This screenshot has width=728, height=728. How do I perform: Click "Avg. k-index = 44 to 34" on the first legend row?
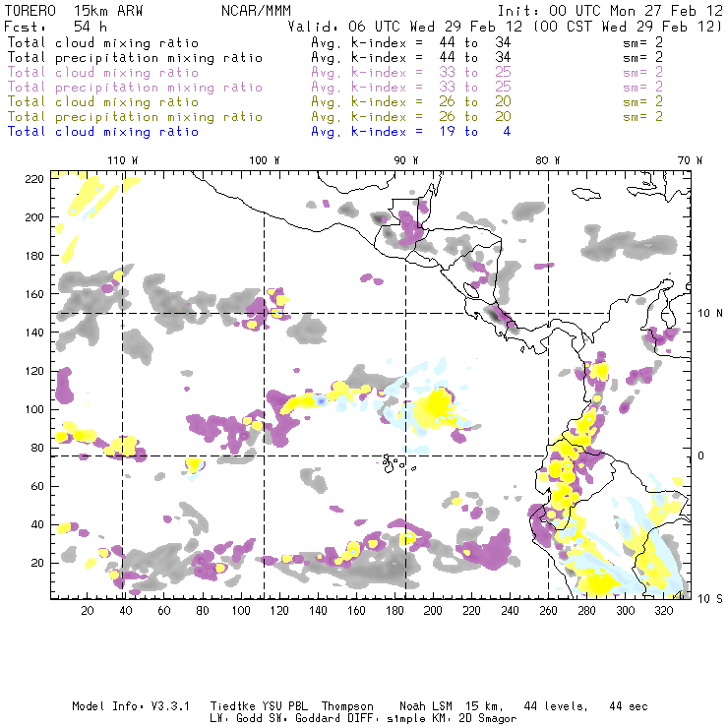pos(411,42)
